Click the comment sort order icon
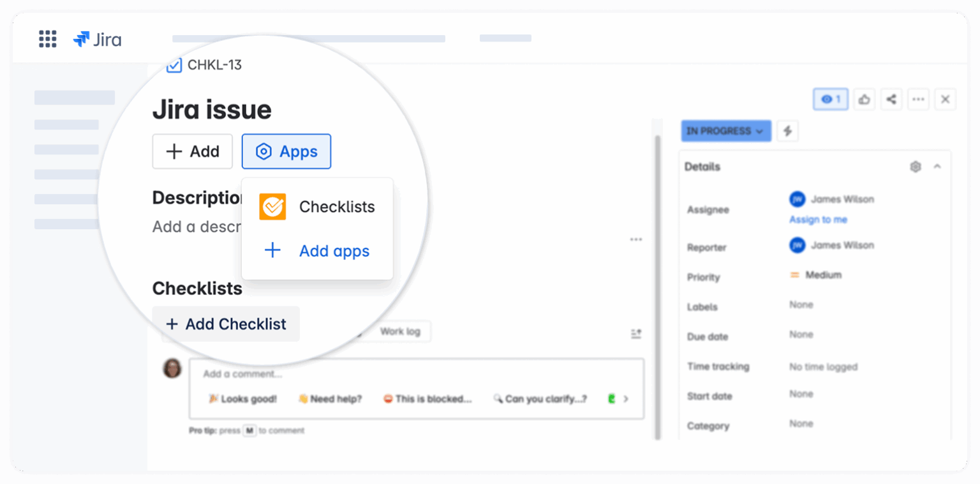This screenshot has height=484, width=980. tap(635, 333)
